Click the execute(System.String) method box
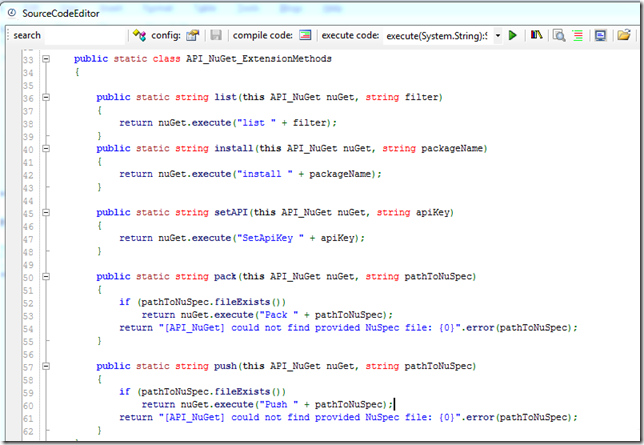This screenshot has height=445, width=644. pyautogui.click(x=438, y=36)
